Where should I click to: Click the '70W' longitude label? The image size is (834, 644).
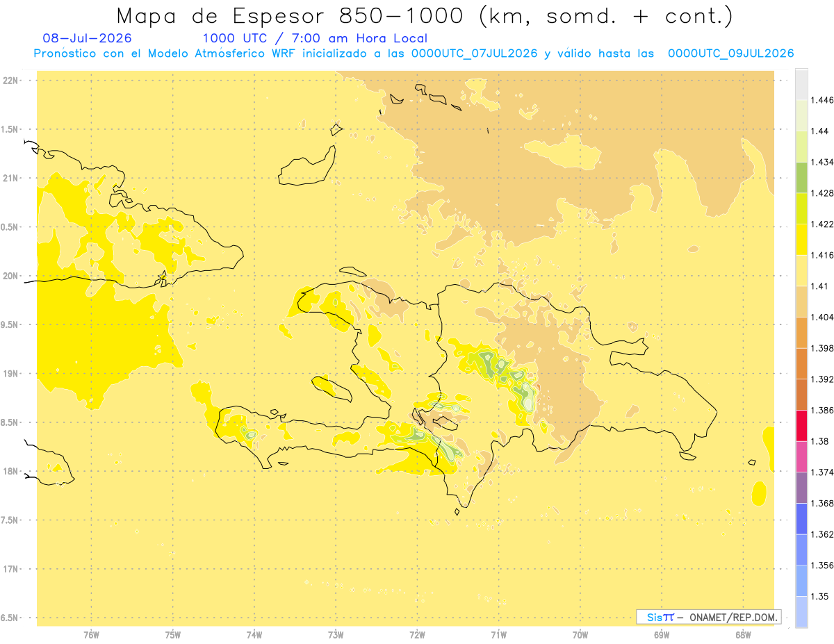click(x=580, y=635)
